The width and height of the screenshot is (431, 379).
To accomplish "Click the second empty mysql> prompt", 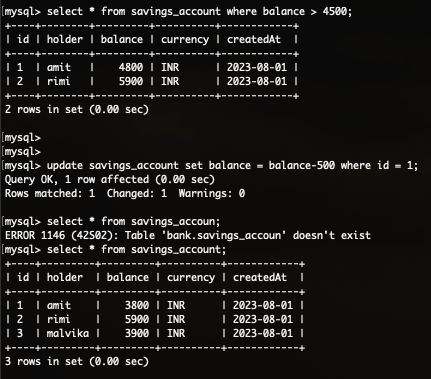I will pos(23,152).
